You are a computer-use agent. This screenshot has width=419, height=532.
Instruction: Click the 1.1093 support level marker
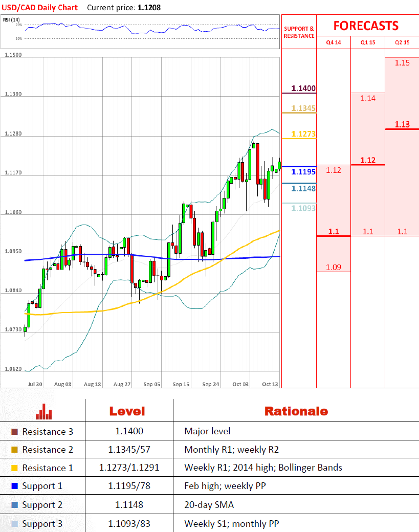click(x=303, y=208)
